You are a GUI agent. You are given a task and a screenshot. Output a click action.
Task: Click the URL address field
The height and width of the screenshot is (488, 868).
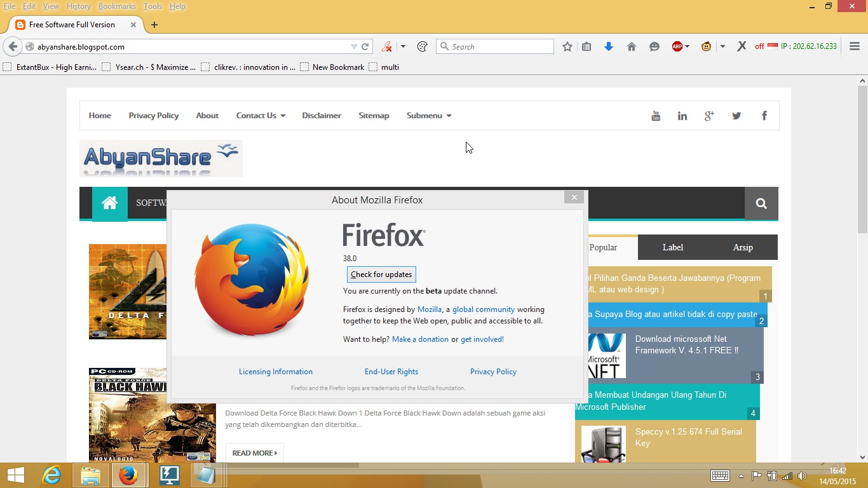tap(191, 46)
